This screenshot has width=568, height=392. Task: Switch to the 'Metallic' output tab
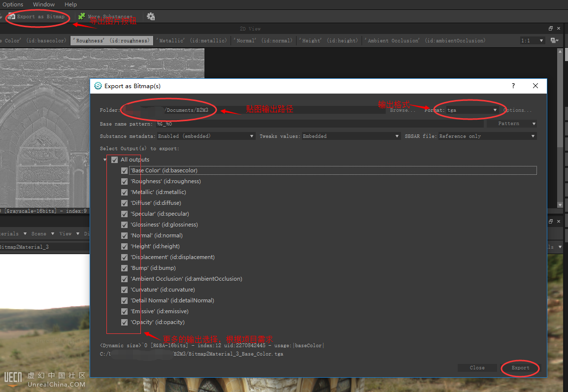192,41
